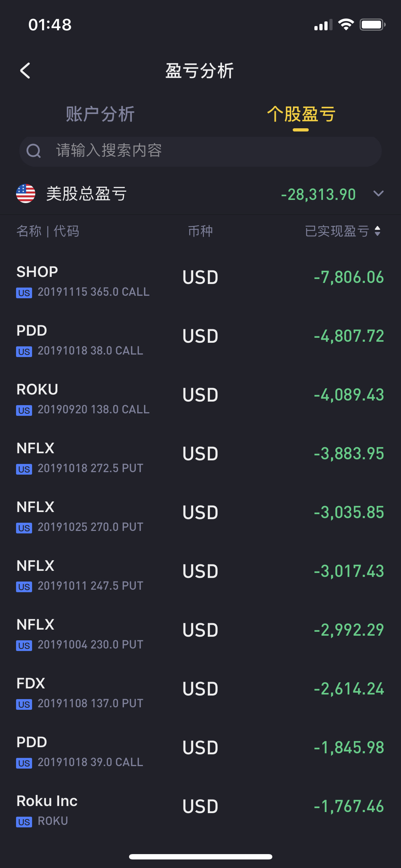Open the ROKU 138.0 CALL entry
Viewport: 401px width, 868px height.
[x=200, y=399]
